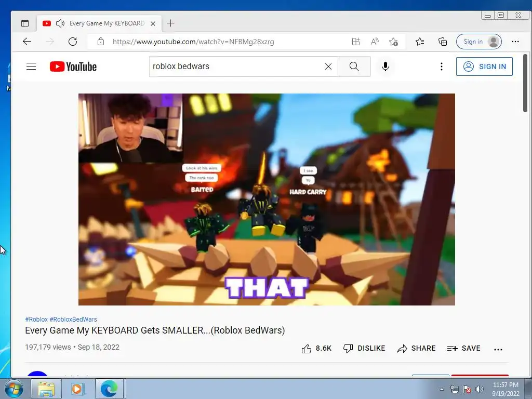
Task: Launch Windows Media Player from taskbar
Action: (x=77, y=389)
